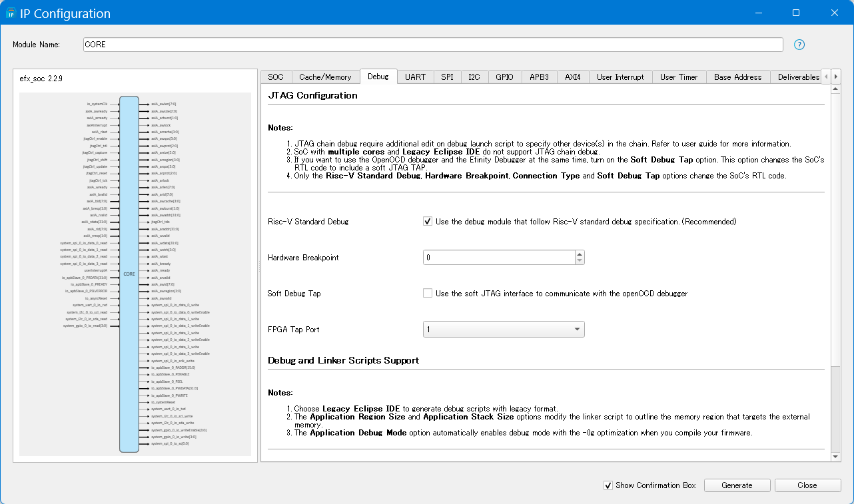Click the vertical scrollbar in the Debug panel

click(x=836, y=266)
